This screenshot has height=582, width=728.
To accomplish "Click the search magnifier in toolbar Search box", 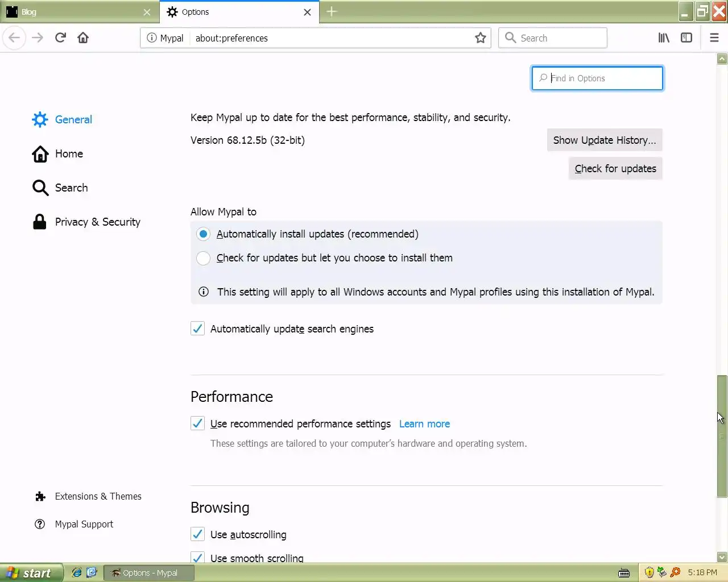I will pyautogui.click(x=511, y=38).
